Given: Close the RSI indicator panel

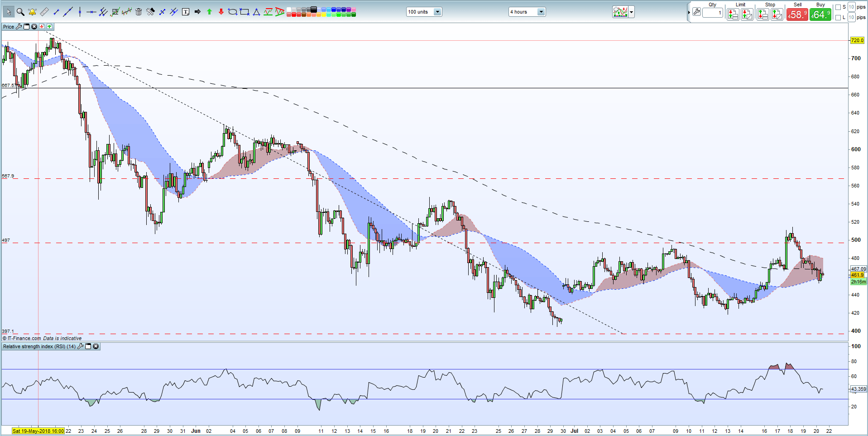Looking at the screenshot, I should pyautogui.click(x=96, y=346).
